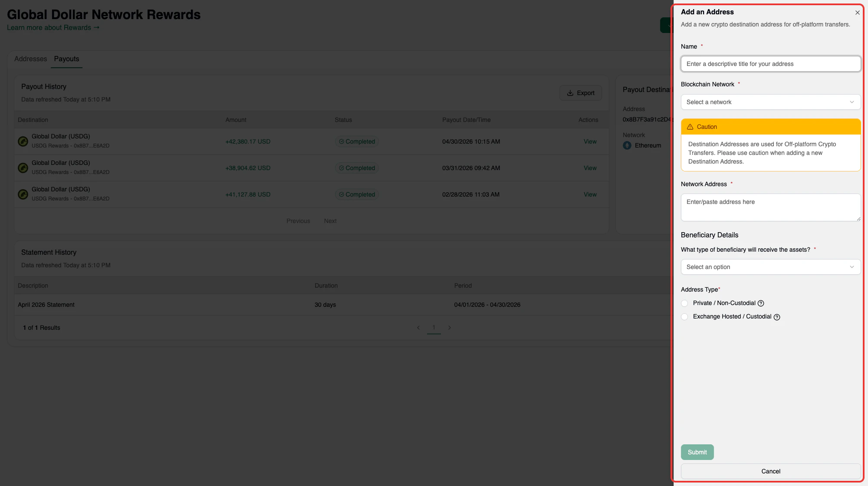
Task: Show help for Exchange Hosted / Custodial
Action: pyautogui.click(x=777, y=317)
